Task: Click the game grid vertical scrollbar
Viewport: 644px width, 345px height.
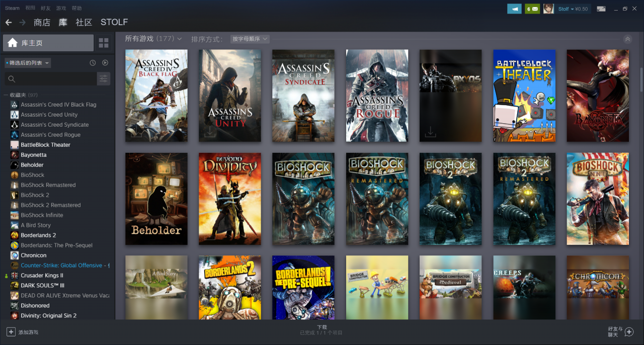Action: [x=641, y=80]
